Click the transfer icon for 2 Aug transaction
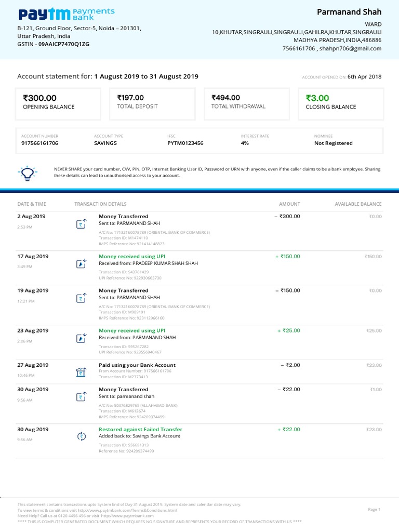 (81, 224)
